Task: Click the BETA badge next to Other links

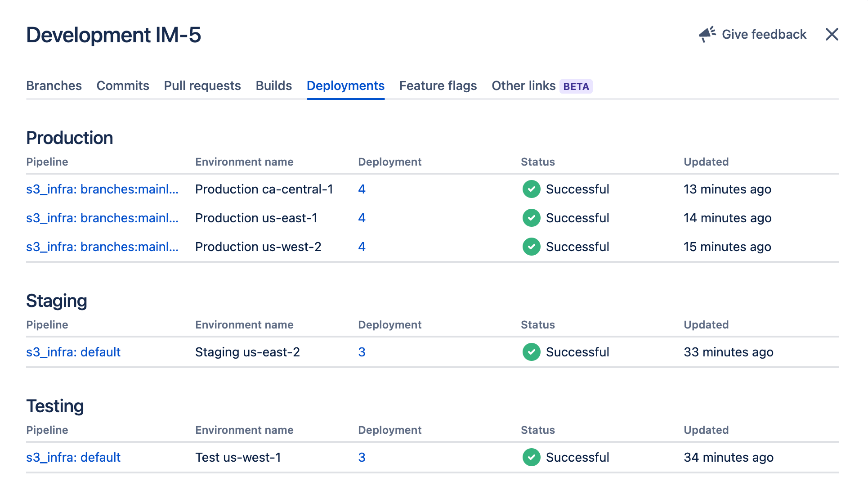Action: (576, 85)
